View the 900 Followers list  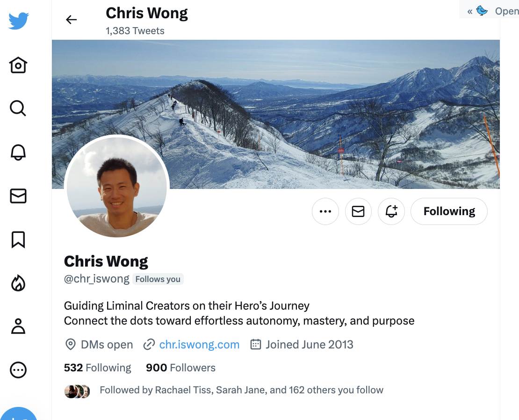pyautogui.click(x=181, y=368)
